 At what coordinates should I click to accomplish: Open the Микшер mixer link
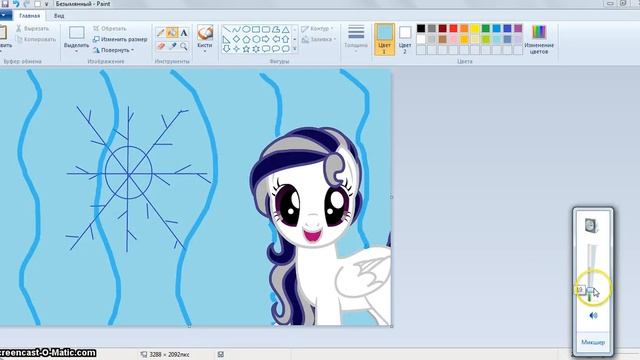point(593,342)
